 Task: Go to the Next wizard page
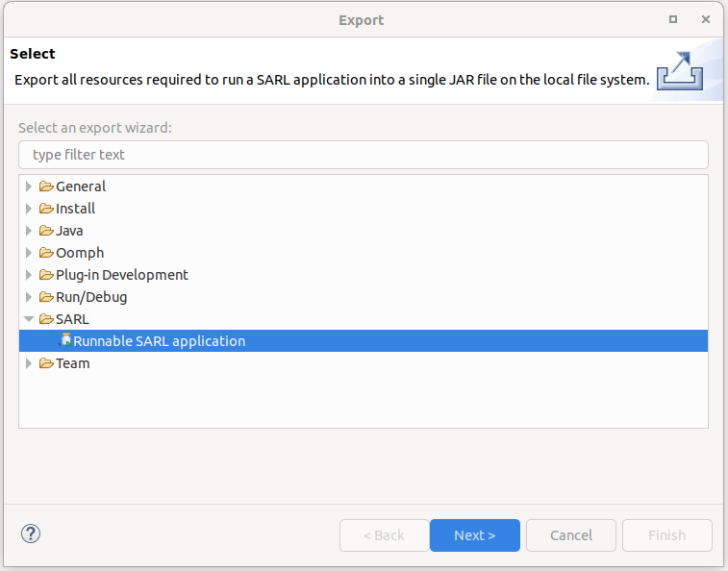(x=475, y=535)
